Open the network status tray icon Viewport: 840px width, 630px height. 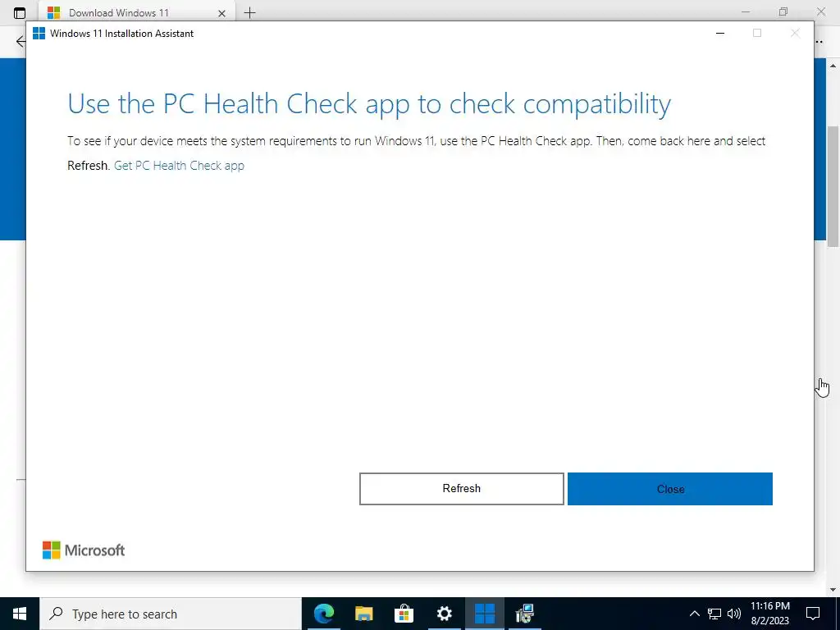point(714,614)
